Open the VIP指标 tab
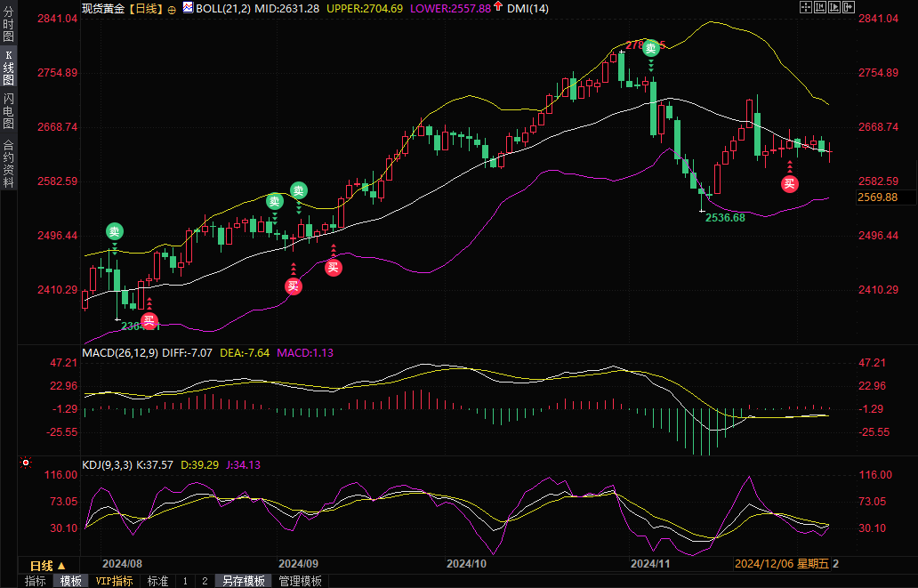This screenshot has width=918, height=588. pos(114,581)
